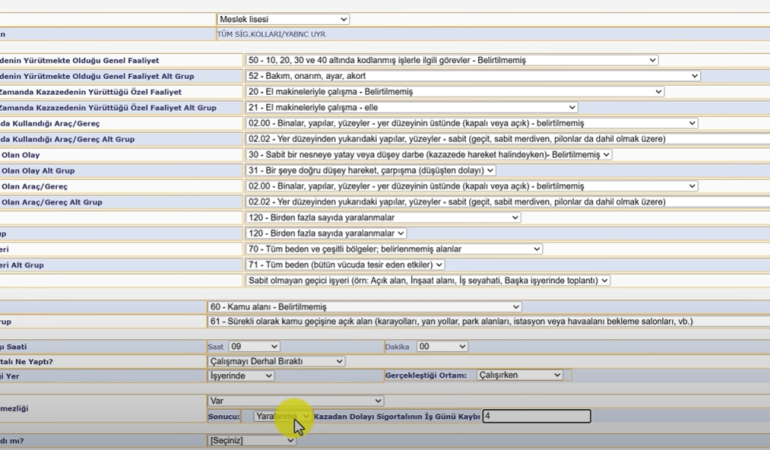Open '60 - Kamu alanı - Belirtilmemiş' dropdown
Screen dimensions: 770x450
pyautogui.click(x=364, y=307)
